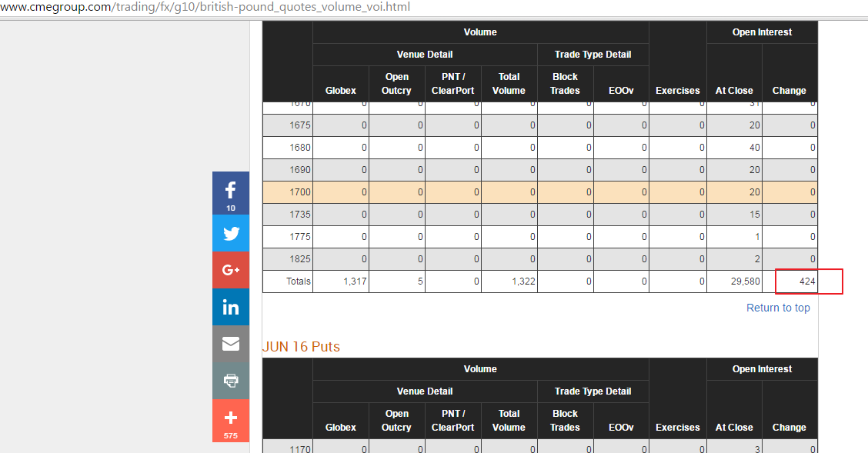The width and height of the screenshot is (868, 453).
Task: Select strike 1735 row label
Action: point(299,214)
